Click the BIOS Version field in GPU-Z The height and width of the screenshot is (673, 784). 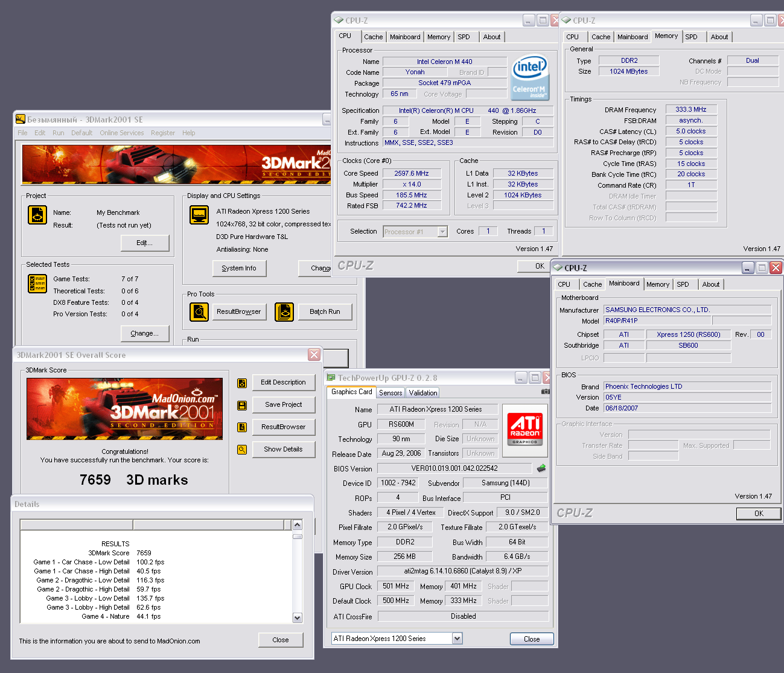(x=454, y=468)
